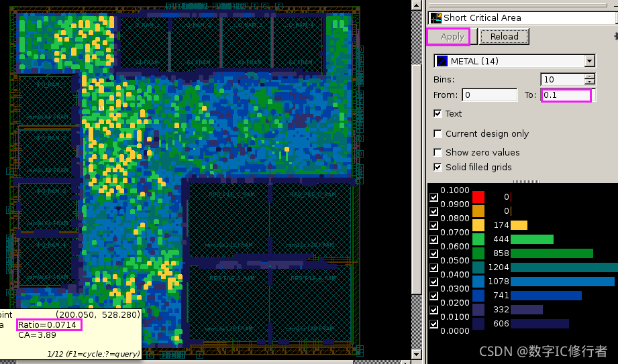Click the histogram bar with count 174
This screenshot has width=618, height=364.
click(x=519, y=225)
